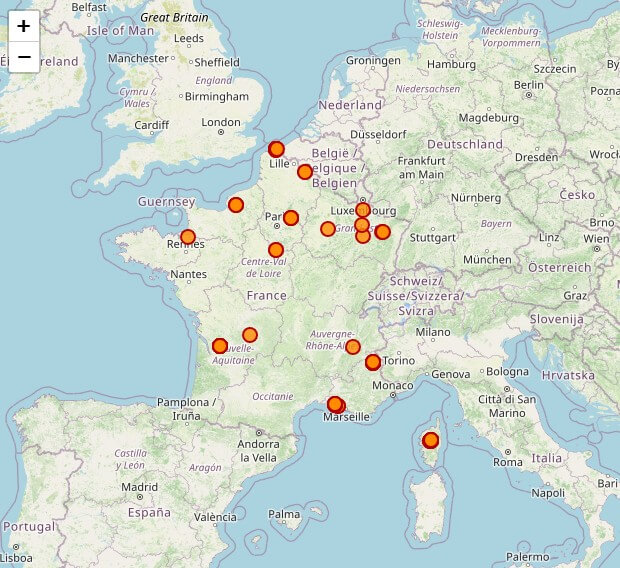Click the València city label

(215, 517)
